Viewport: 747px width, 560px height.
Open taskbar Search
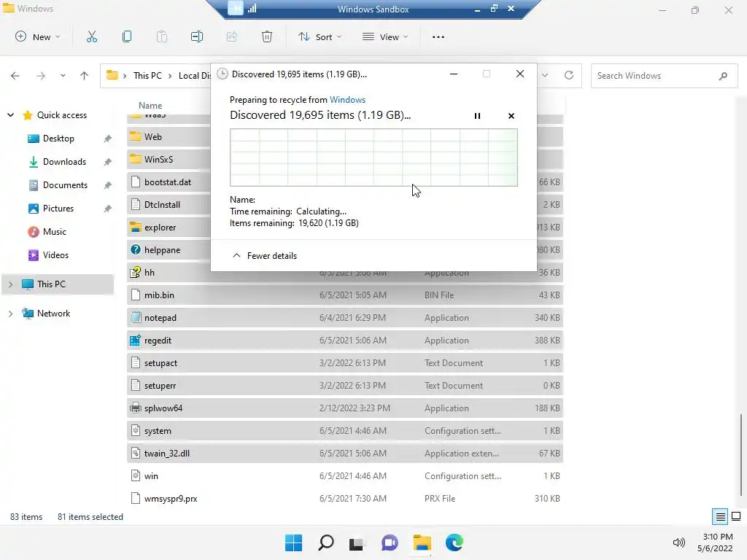[326, 542]
